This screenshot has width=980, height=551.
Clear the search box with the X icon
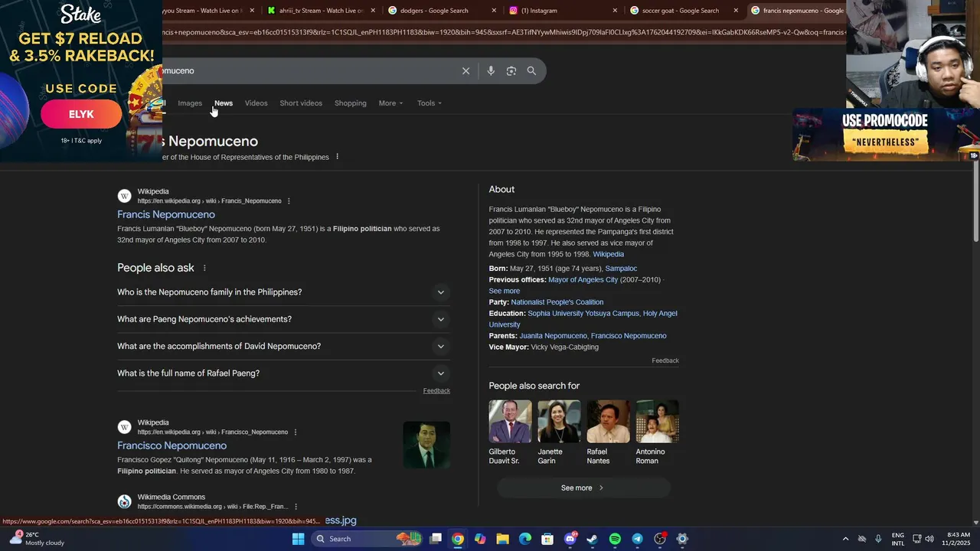465,71
